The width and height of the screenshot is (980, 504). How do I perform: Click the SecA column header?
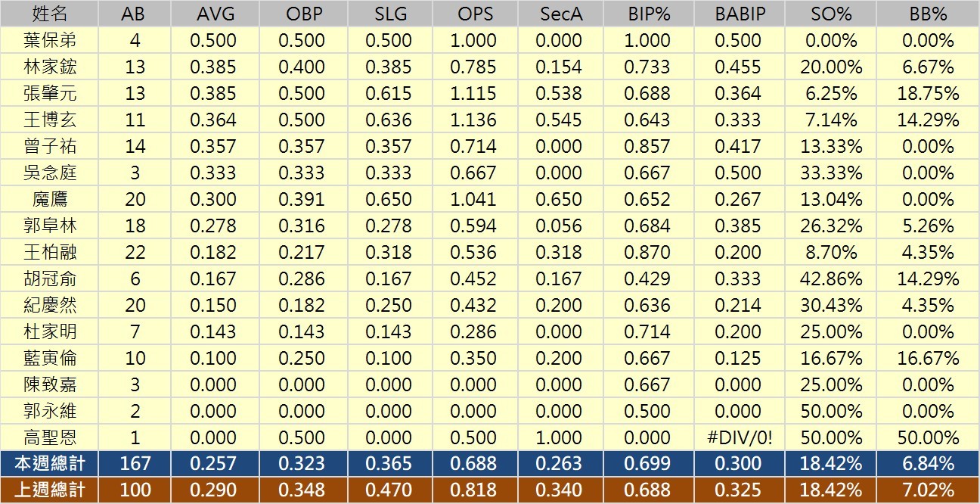click(x=562, y=14)
